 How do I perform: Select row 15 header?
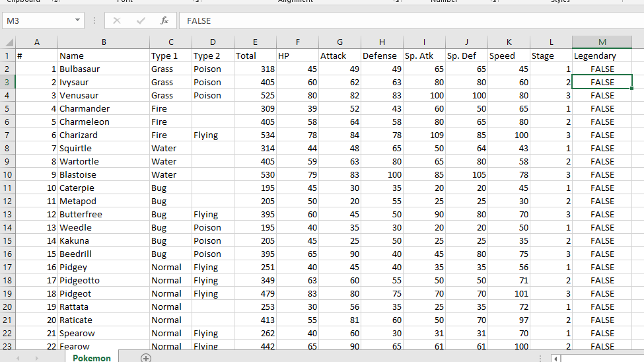(x=7, y=240)
